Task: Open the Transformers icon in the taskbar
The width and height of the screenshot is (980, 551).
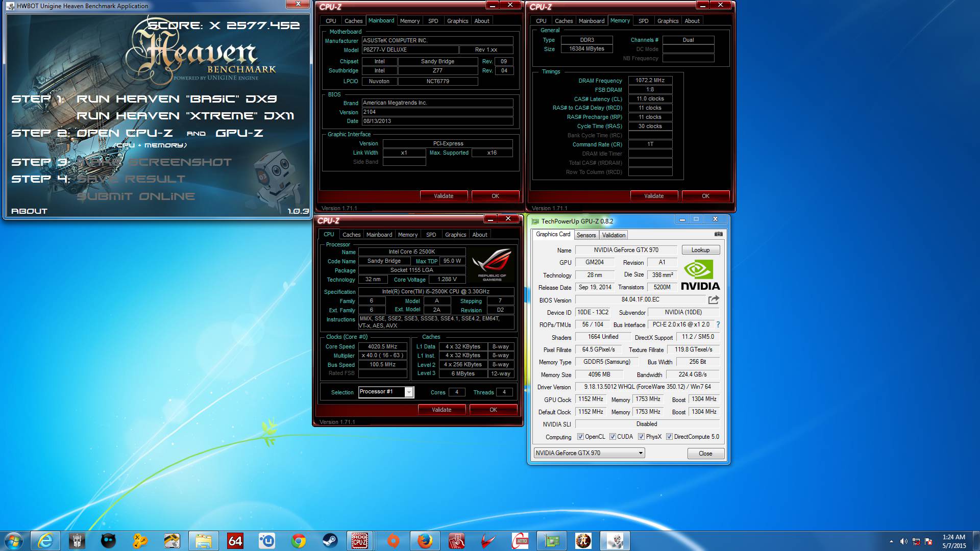Action: 77,540
